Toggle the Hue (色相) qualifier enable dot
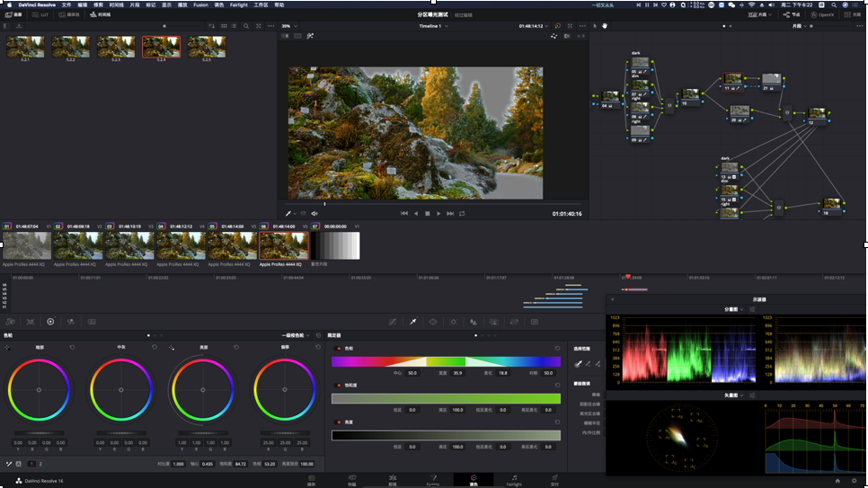 339,347
